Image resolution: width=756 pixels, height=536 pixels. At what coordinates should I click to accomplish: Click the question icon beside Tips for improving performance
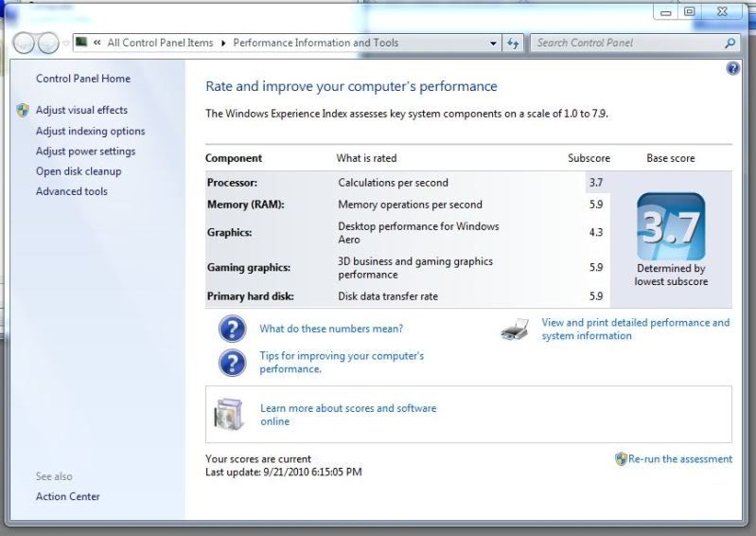(x=233, y=363)
